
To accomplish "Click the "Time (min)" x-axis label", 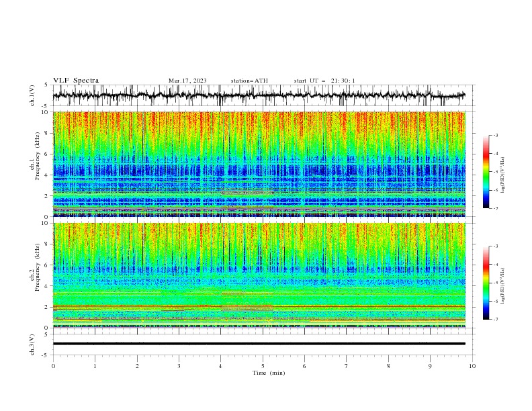I will tap(269, 373).
